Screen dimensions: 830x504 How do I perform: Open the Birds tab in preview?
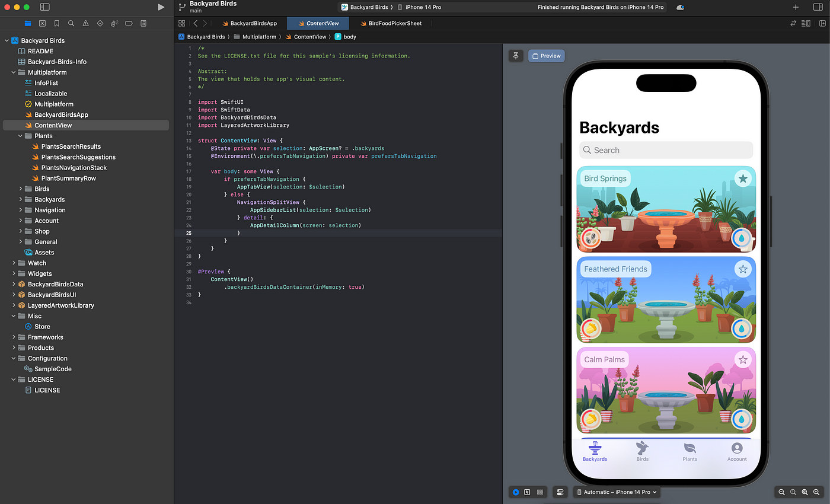pyautogui.click(x=642, y=451)
